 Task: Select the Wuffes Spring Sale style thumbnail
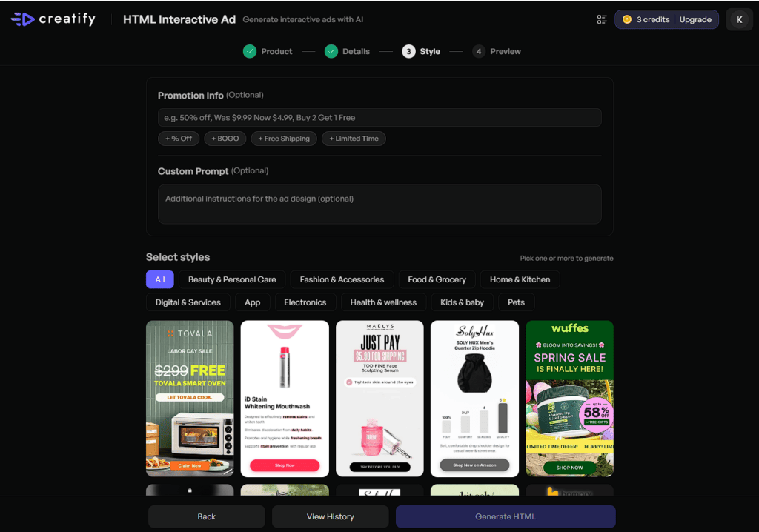569,399
